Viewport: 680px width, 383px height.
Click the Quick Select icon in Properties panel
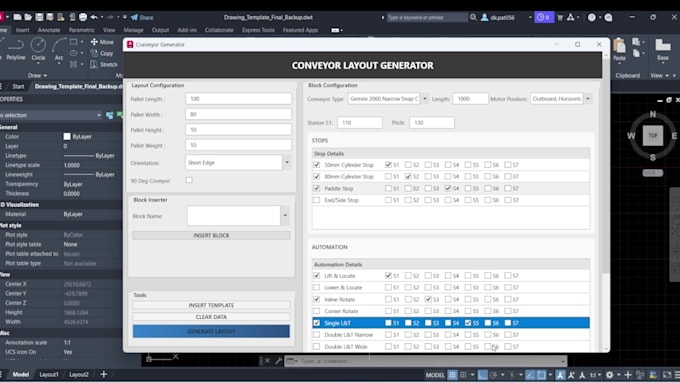point(110,115)
